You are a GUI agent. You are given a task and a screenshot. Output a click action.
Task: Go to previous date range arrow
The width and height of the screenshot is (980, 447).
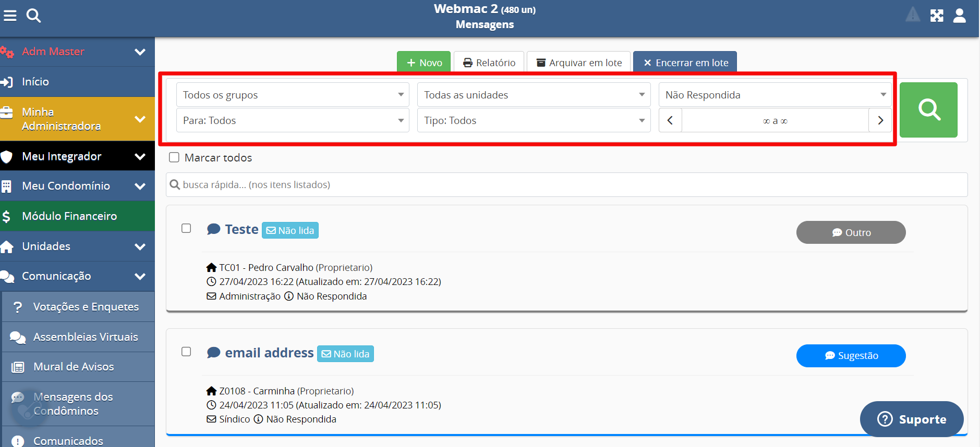[x=670, y=120]
